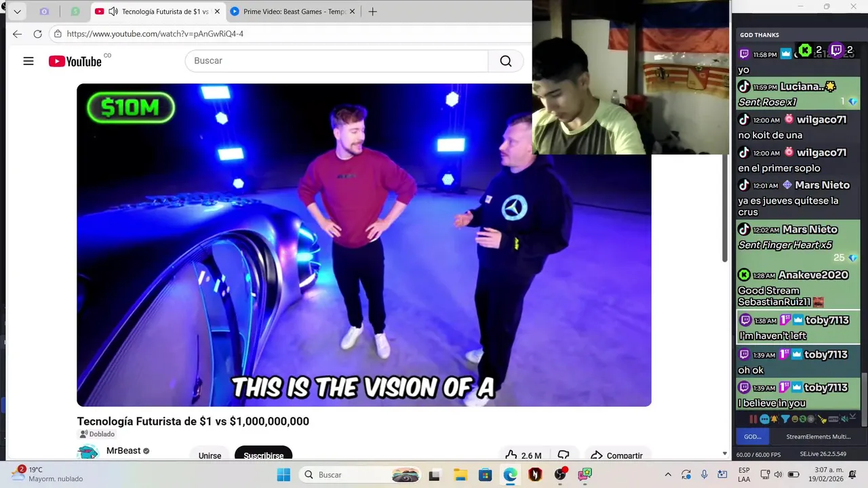Open Microsoft Store from the taskbar

485,474
